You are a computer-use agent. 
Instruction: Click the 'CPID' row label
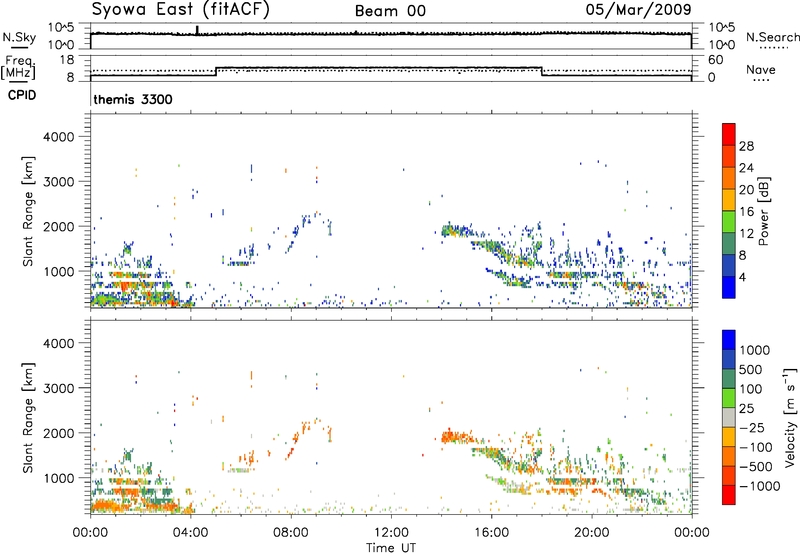point(22,95)
